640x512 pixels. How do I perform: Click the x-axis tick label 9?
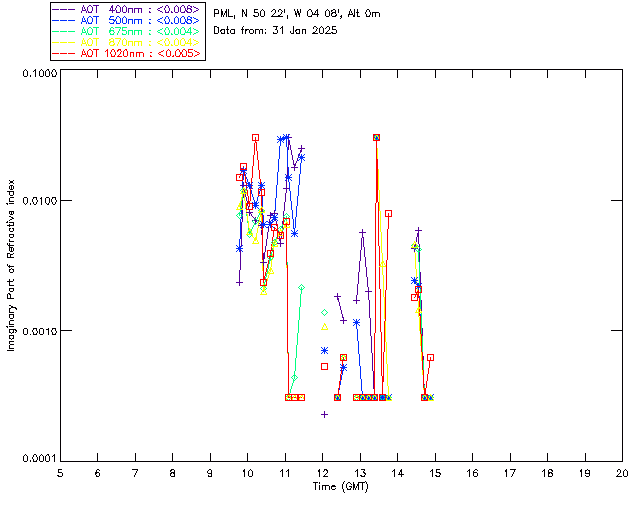(x=210, y=473)
